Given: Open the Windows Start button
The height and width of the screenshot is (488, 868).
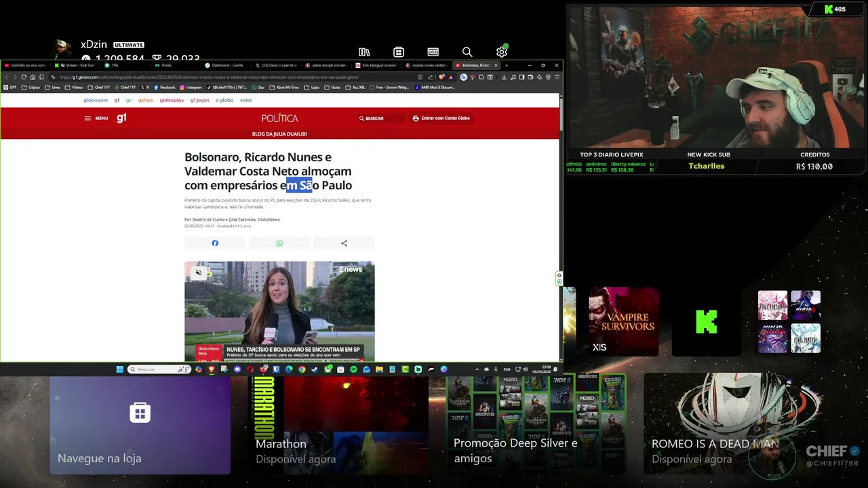Looking at the screenshot, I should tap(119, 369).
